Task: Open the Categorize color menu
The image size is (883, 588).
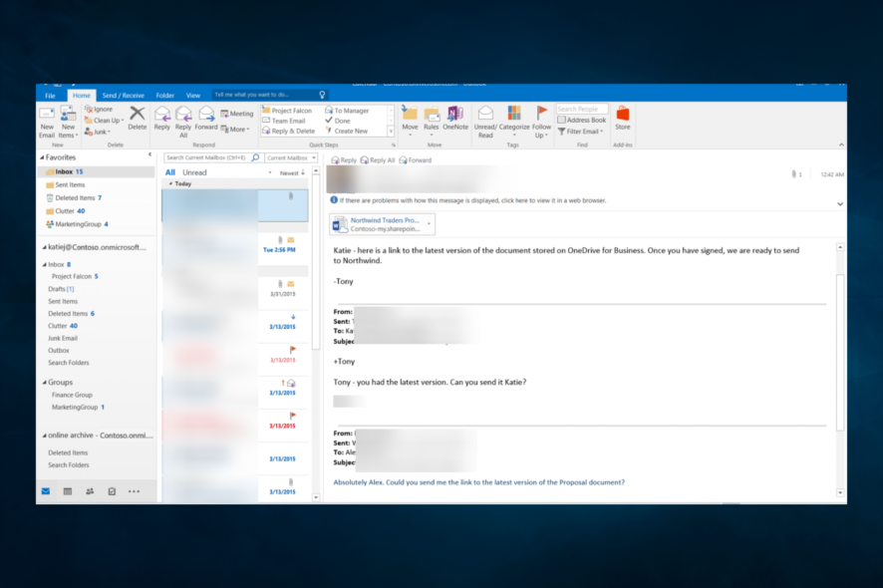Action: pos(514,121)
